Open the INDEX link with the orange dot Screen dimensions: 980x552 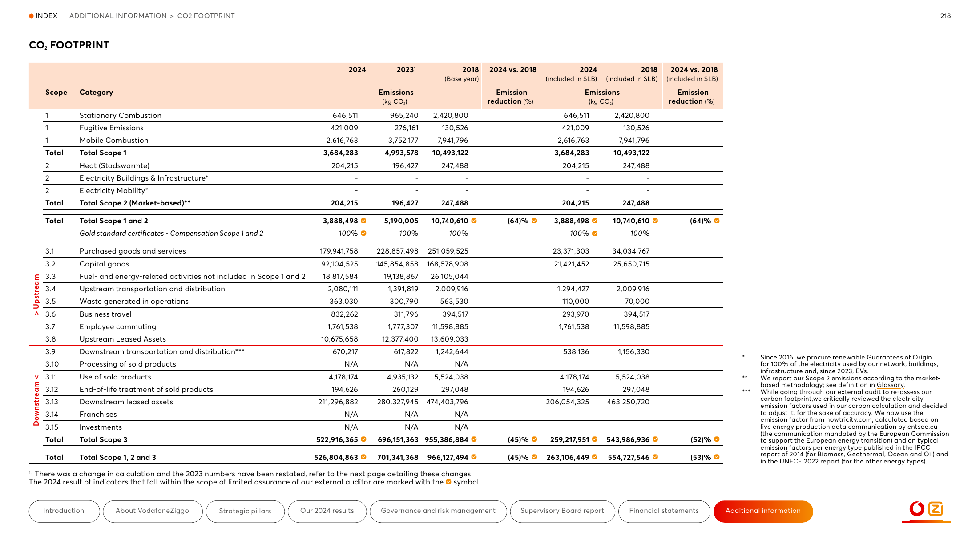click(43, 16)
